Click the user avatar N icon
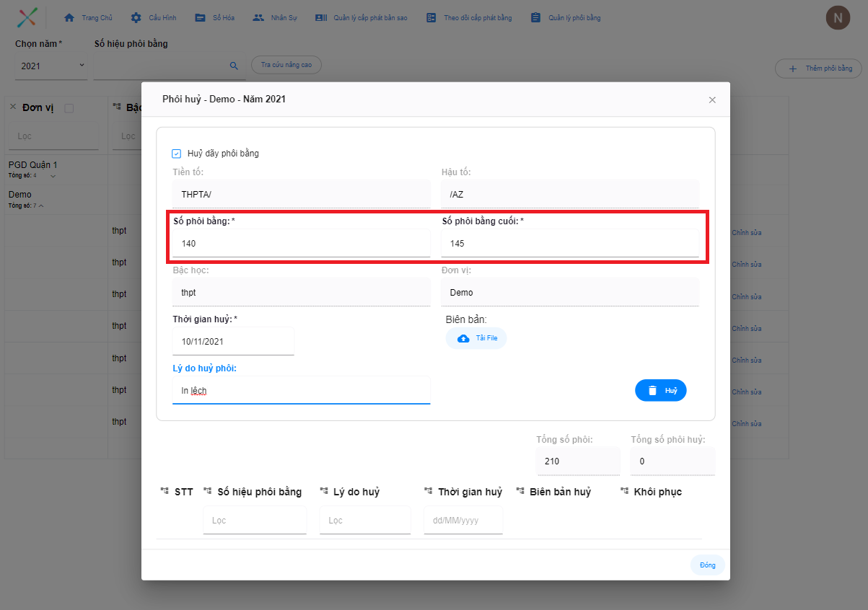The image size is (868, 610). [837, 18]
